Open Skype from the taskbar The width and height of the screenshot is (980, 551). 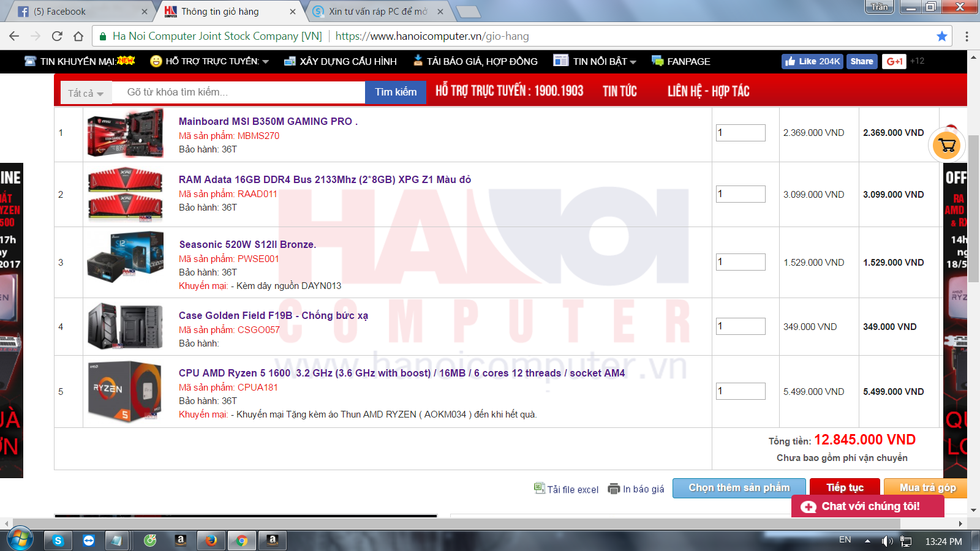click(58, 541)
